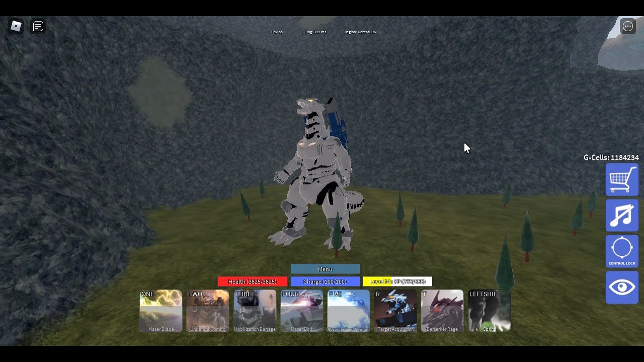The height and width of the screenshot is (362, 644).
Task: Click the Mechagodzilla character model
Action: (x=316, y=173)
